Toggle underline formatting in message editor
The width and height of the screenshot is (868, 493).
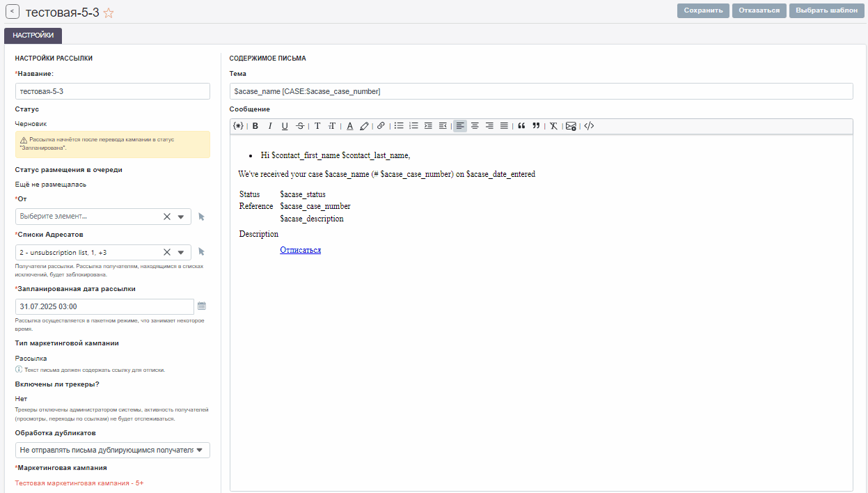coord(285,126)
